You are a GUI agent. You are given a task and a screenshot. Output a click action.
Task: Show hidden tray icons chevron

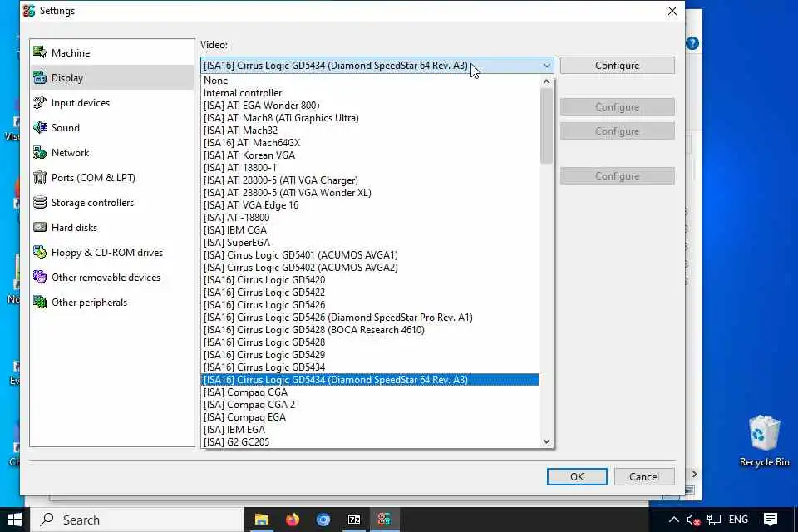(674, 520)
